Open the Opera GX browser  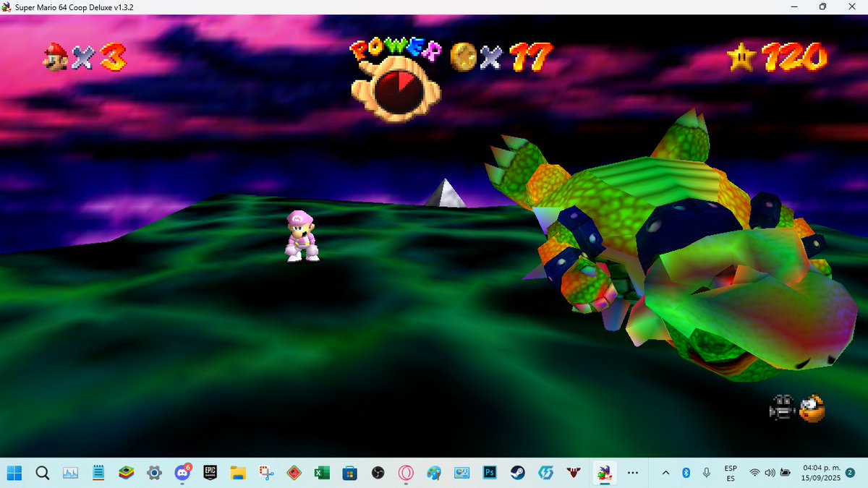tap(406, 473)
